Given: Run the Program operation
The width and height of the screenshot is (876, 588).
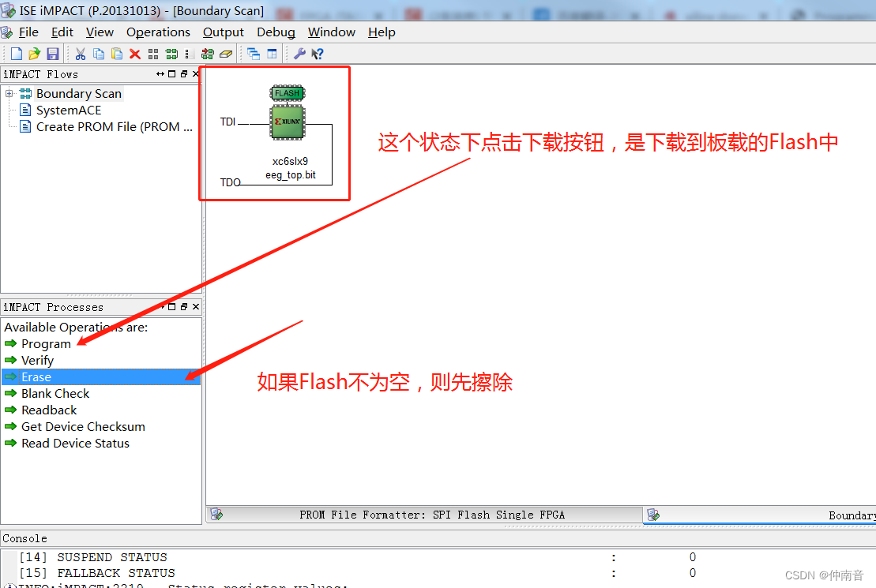Looking at the screenshot, I should click(x=46, y=343).
